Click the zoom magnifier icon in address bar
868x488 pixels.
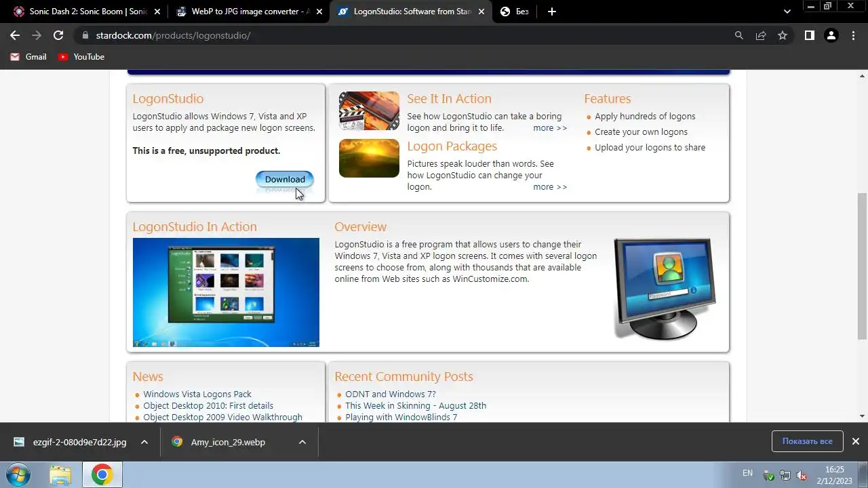pyautogui.click(x=739, y=35)
